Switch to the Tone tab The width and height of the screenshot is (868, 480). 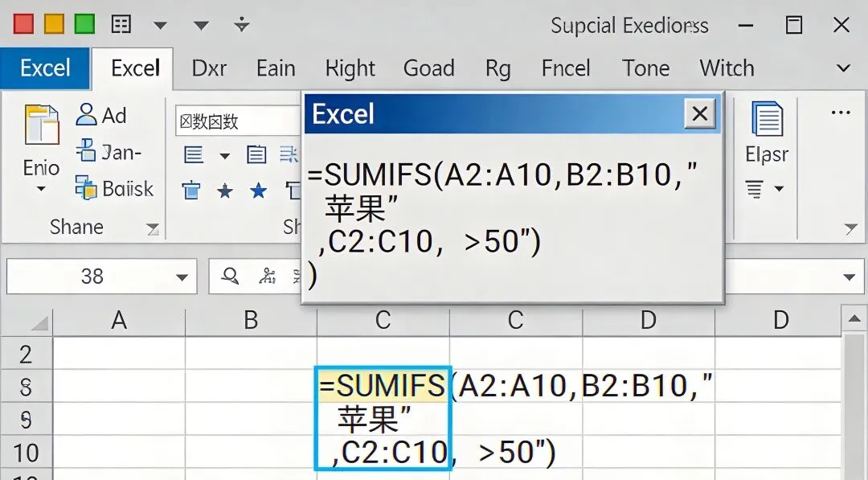click(x=646, y=68)
